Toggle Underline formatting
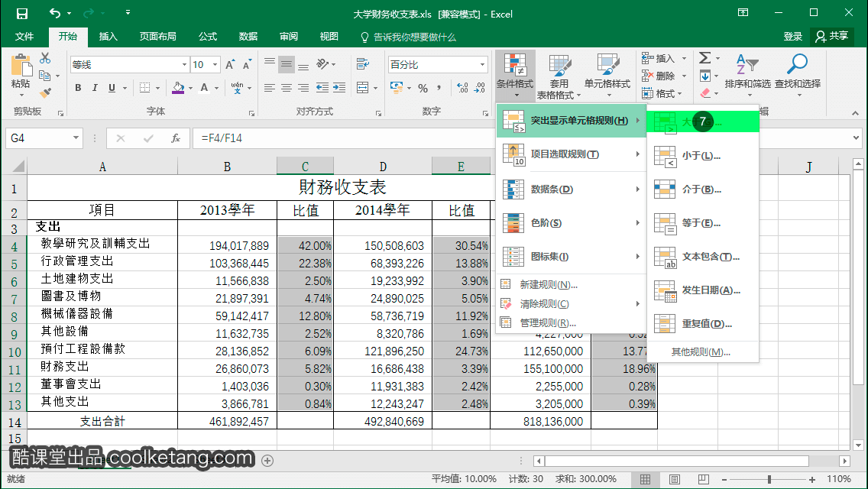 pyautogui.click(x=112, y=88)
